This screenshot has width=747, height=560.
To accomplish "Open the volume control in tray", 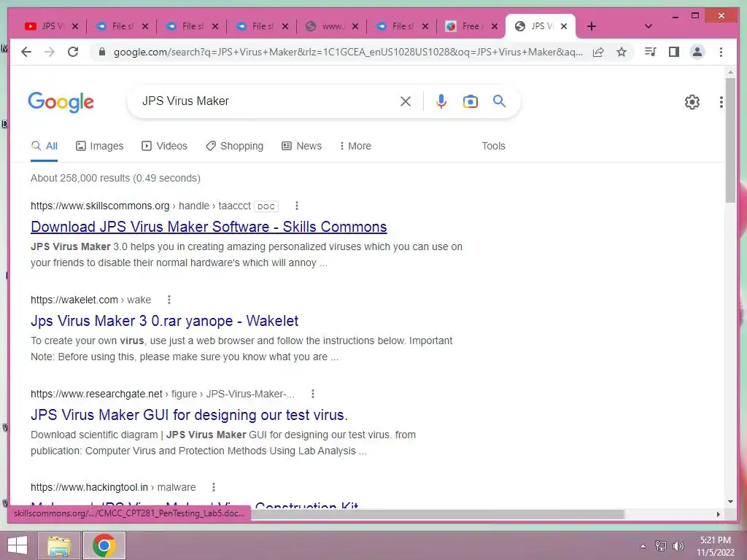I will pos(678,545).
